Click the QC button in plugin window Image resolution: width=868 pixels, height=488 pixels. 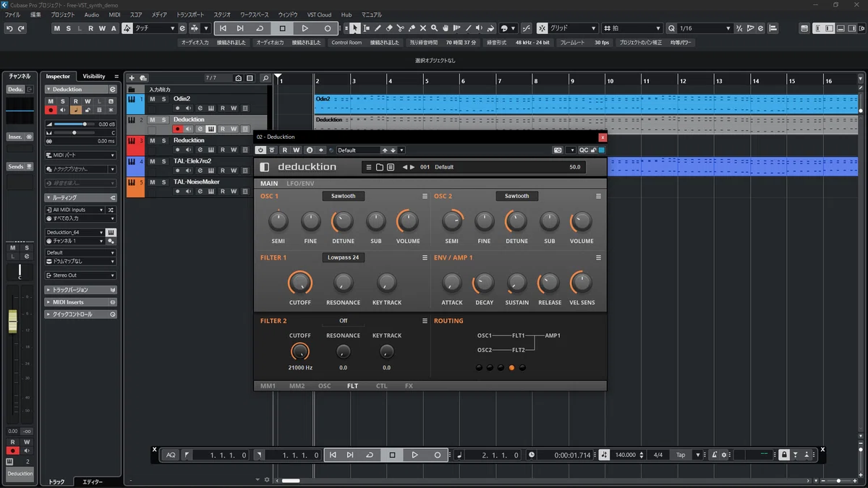(x=583, y=150)
